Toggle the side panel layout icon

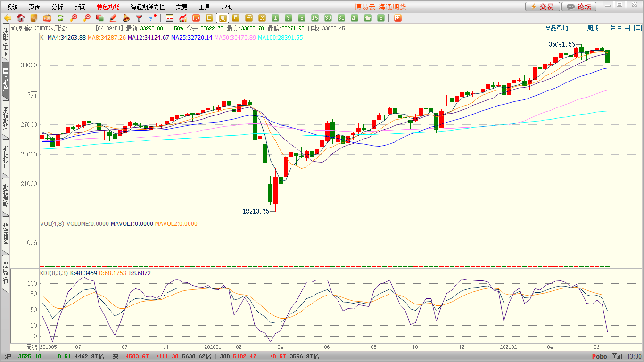click(x=627, y=28)
